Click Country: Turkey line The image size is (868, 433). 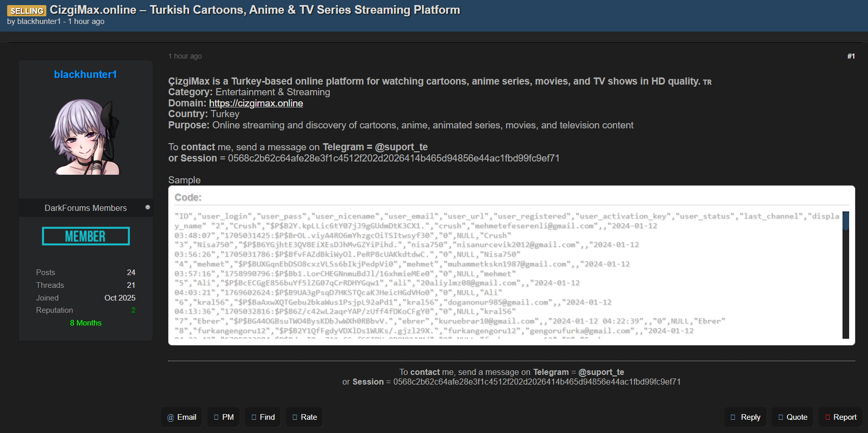coord(204,114)
